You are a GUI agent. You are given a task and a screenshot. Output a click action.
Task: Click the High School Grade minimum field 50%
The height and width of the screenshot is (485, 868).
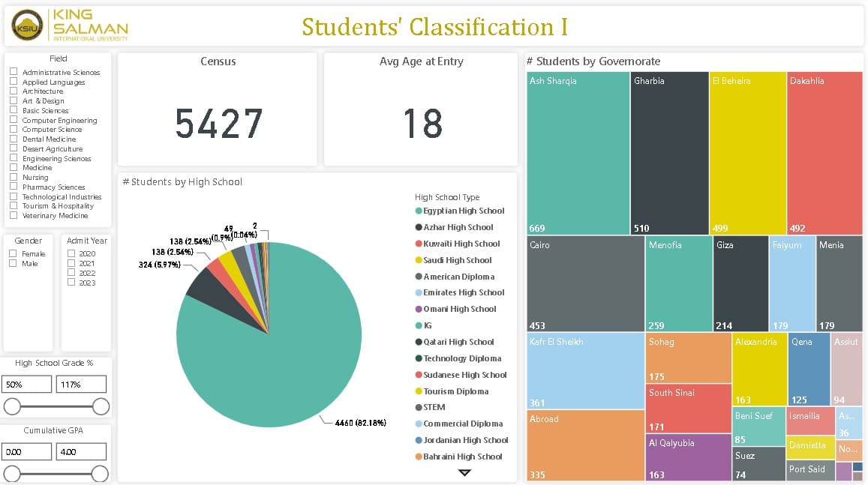tap(26, 384)
